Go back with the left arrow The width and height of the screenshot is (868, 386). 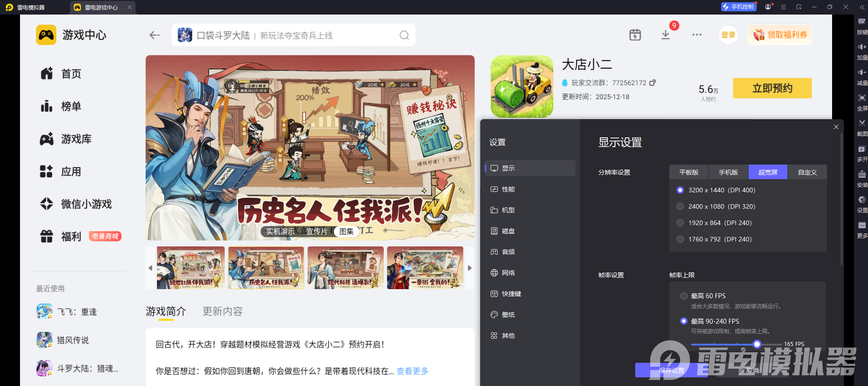coord(155,35)
